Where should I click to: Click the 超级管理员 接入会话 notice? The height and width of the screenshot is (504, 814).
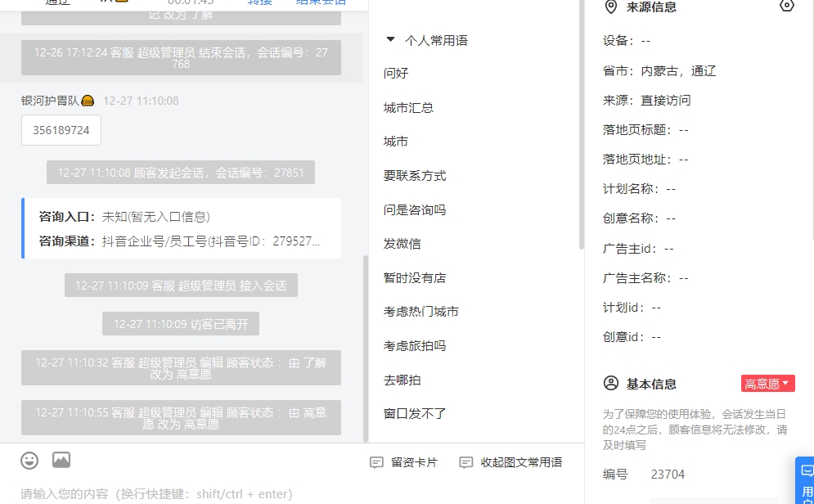coord(181,285)
